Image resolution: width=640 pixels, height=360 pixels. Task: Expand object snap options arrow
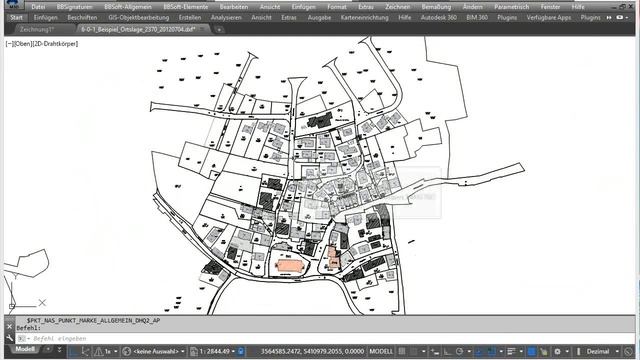(x=501, y=351)
